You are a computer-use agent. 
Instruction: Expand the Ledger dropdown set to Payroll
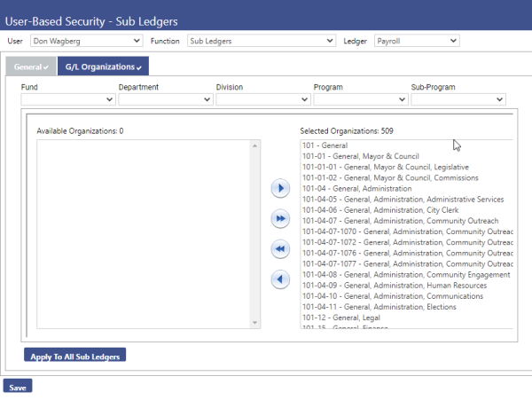click(416, 41)
